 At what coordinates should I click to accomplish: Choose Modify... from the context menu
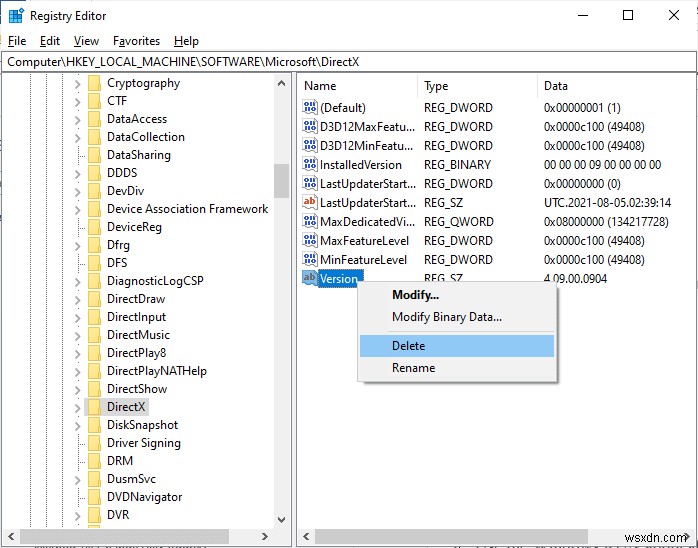pyautogui.click(x=457, y=295)
